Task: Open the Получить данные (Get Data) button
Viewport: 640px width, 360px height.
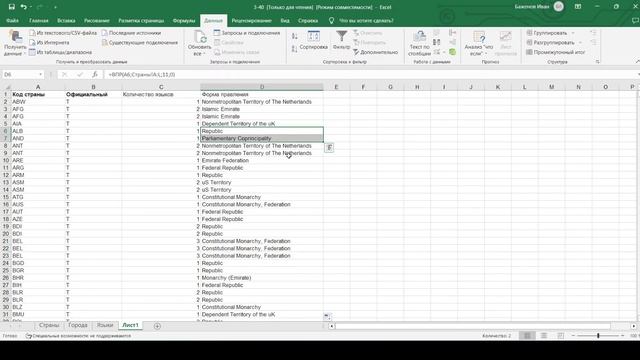Action: point(15,43)
